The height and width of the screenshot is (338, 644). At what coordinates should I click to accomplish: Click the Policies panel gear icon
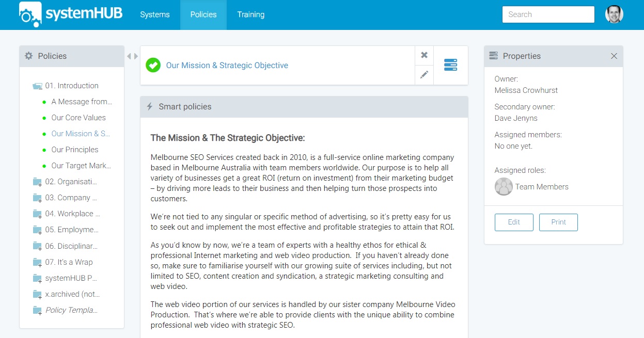pos(29,56)
